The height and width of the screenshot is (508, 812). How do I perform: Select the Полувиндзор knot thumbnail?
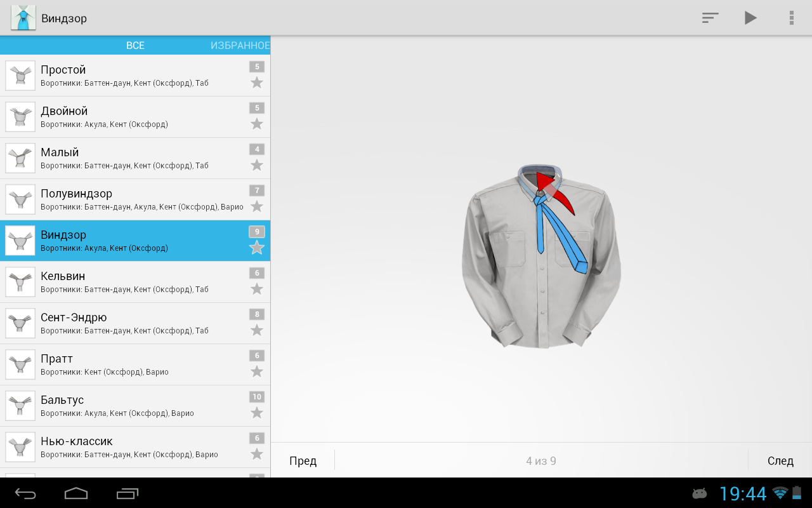pos(20,199)
